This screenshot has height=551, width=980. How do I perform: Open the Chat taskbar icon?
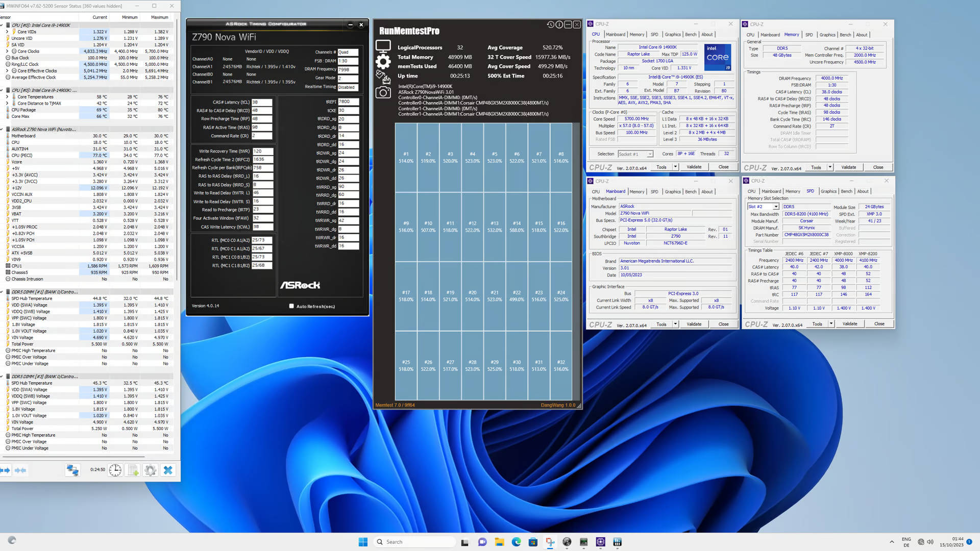click(482, 542)
